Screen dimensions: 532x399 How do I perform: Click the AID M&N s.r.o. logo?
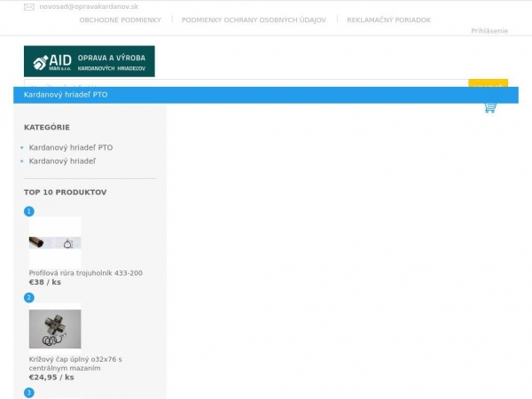pos(90,61)
